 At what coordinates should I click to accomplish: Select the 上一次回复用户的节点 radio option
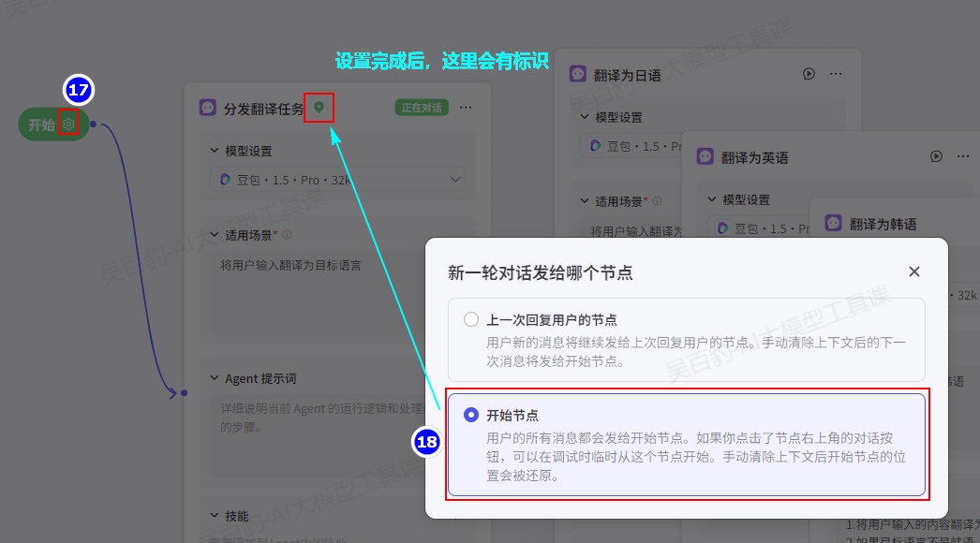coord(471,320)
